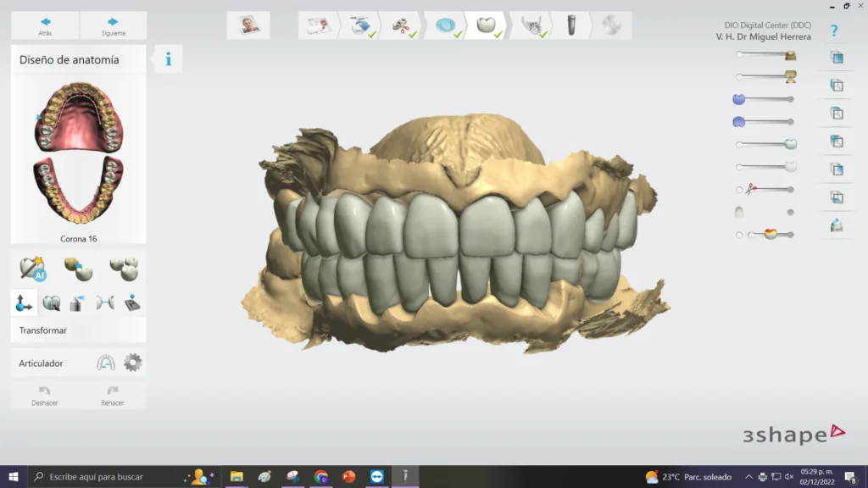Choose the replace tooth library tool

(x=78, y=269)
